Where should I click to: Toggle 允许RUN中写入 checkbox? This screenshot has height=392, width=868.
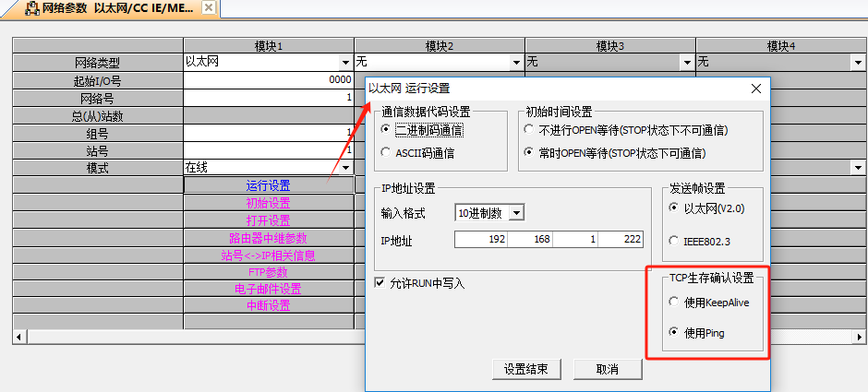[x=380, y=283]
